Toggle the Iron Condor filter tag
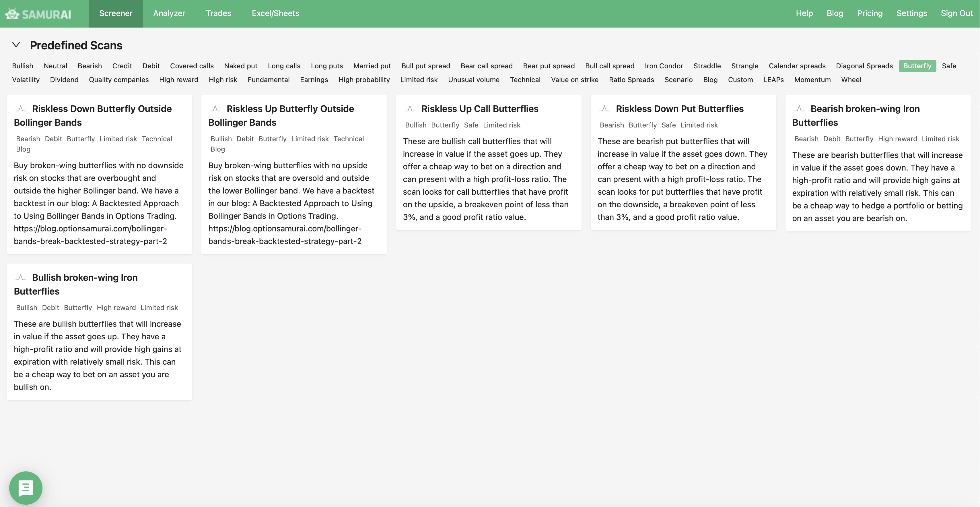This screenshot has width=980, height=507. (664, 66)
